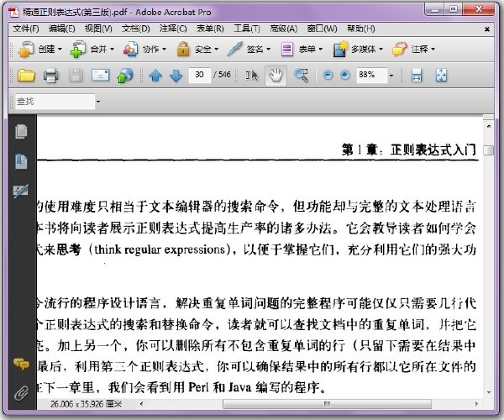Expand the Comment (注释) toolbar dropdown arrow
This screenshot has width=504, height=420.
coord(433,50)
